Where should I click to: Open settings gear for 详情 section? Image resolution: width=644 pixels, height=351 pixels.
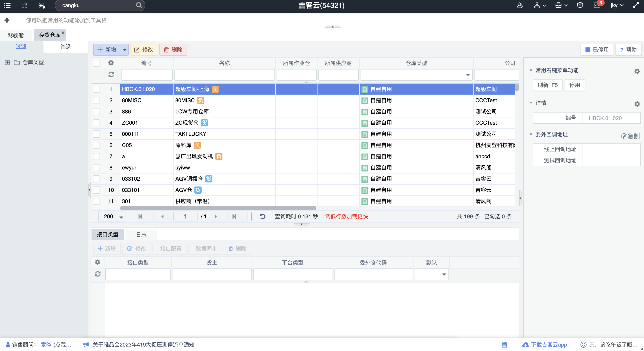637,104
